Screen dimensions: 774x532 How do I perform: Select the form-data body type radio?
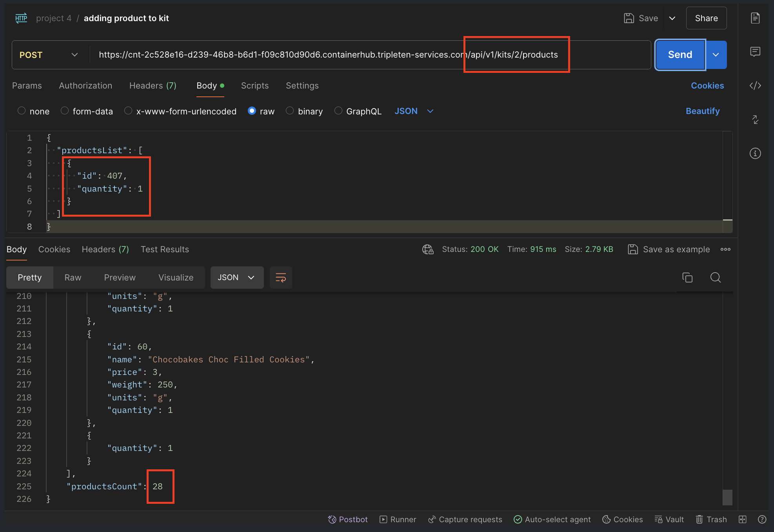(x=65, y=111)
